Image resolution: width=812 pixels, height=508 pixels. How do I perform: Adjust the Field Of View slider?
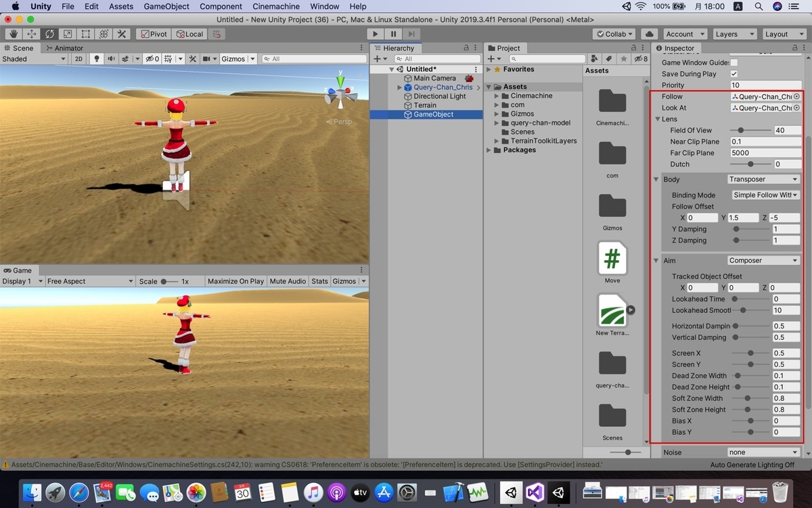pos(750,130)
